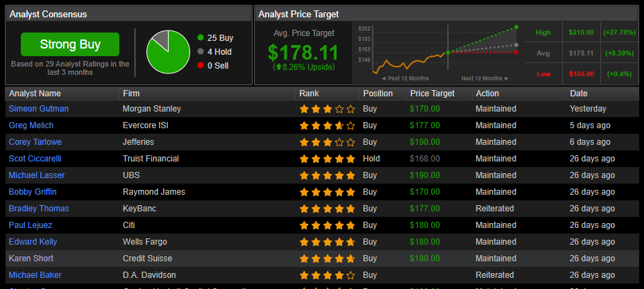Click the Reiterated action for Bradley Thomas
The image size is (644, 289).
[495, 208]
